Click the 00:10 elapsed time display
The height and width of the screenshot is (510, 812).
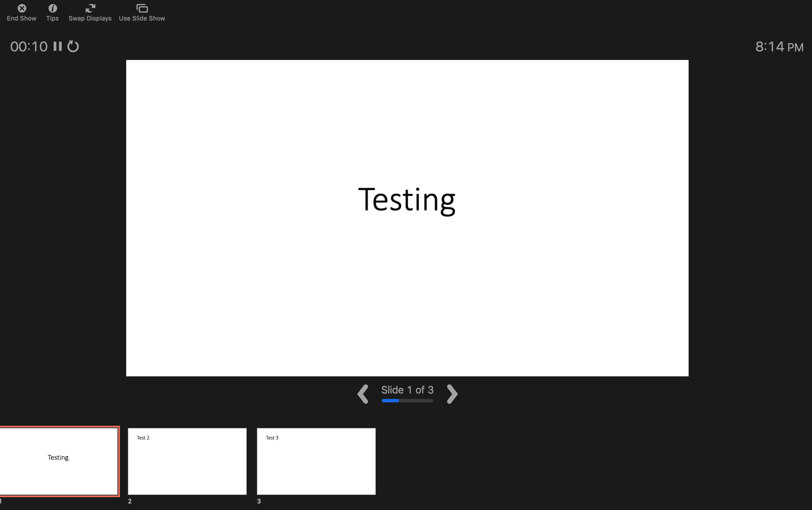(x=29, y=47)
